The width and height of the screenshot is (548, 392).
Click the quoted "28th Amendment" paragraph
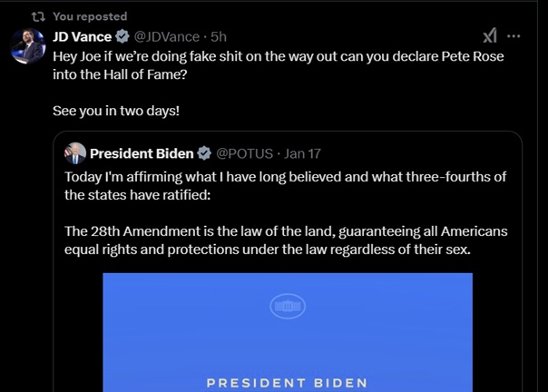(286, 240)
